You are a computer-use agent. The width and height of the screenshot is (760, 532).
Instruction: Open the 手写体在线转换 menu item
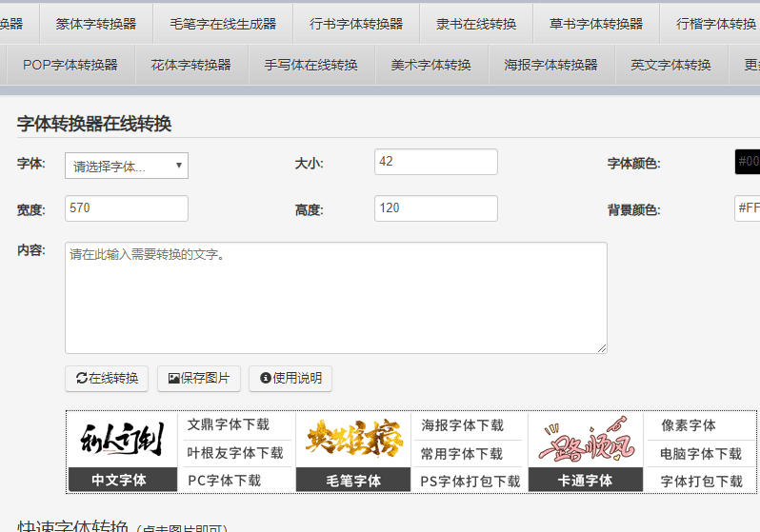click(311, 65)
